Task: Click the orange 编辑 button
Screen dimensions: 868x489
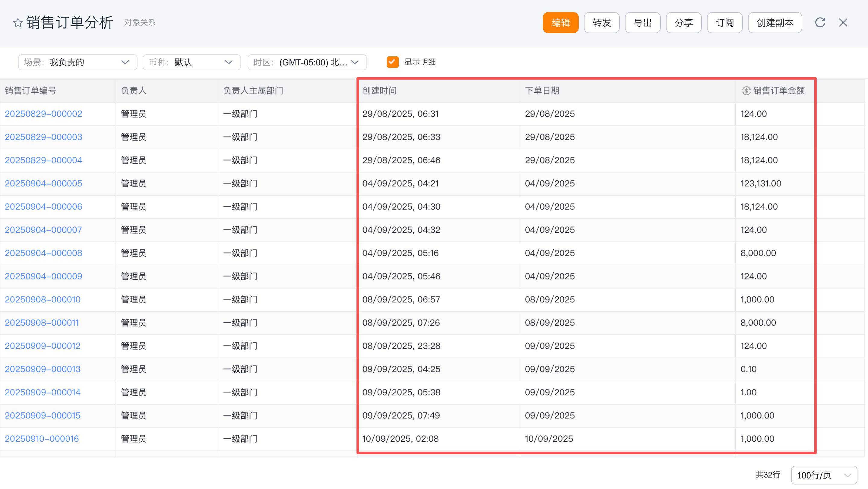Action: (560, 23)
